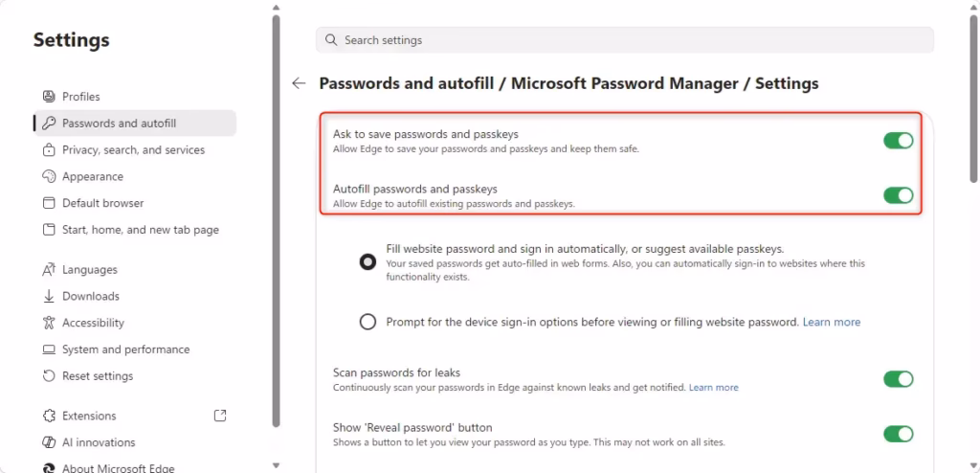The width and height of the screenshot is (980, 473).
Task: Toggle Show 'Reveal password' button switch
Action: [x=898, y=434]
